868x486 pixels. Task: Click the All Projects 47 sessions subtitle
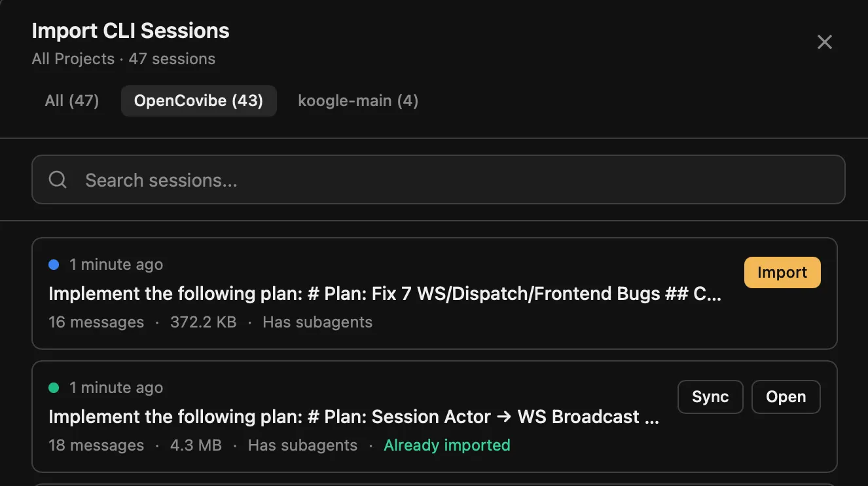coord(124,59)
